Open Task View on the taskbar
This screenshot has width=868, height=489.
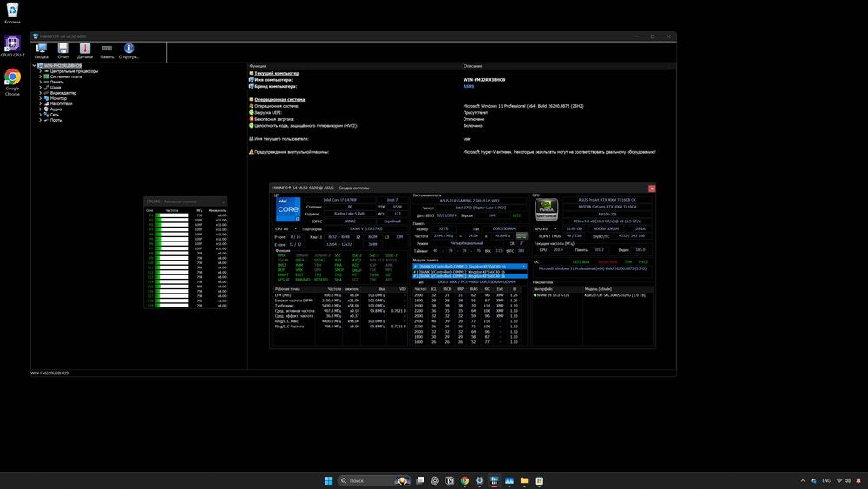pyautogui.click(x=420, y=480)
